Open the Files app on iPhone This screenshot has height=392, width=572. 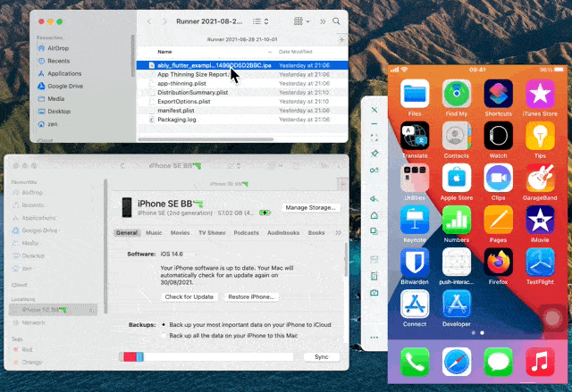tap(415, 94)
